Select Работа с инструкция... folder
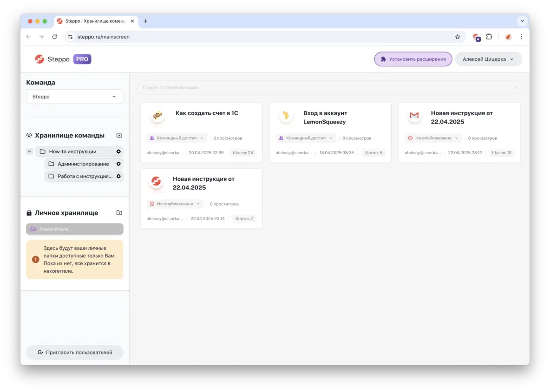The width and height of the screenshot is (550, 392). tap(83, 176)
